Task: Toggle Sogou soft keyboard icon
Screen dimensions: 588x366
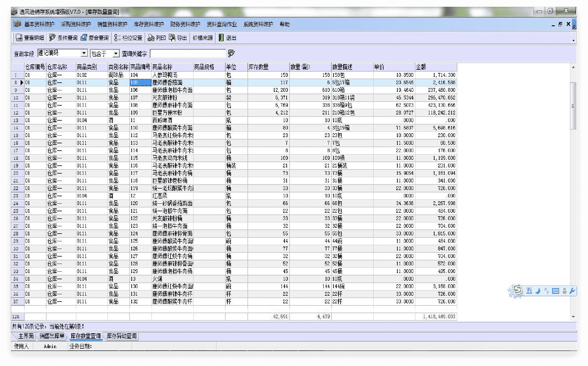Action: [x=556, y=291]
